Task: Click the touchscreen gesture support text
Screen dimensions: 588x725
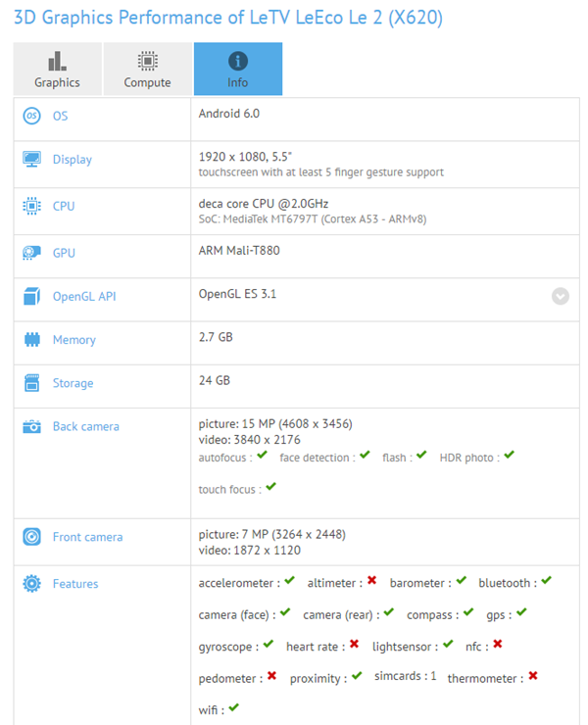Action: tap(321, 172)
